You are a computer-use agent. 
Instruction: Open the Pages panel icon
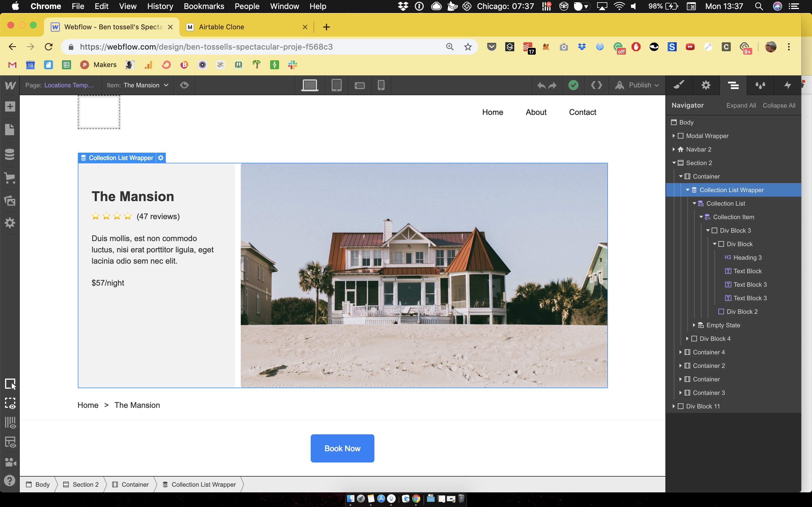point(10,130)
